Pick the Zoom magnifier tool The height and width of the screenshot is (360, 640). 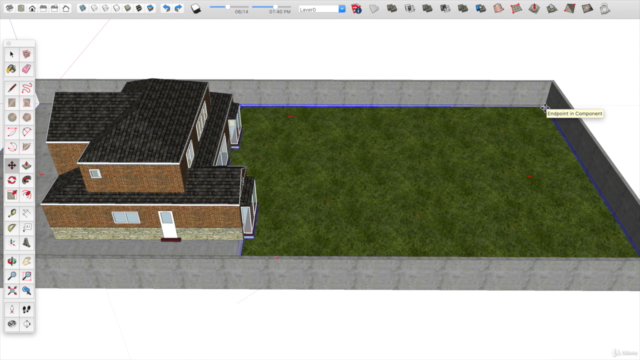point(12,276)
